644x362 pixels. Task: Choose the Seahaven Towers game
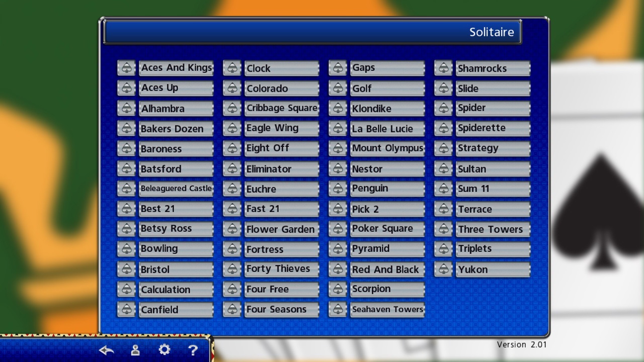(387, 309)
